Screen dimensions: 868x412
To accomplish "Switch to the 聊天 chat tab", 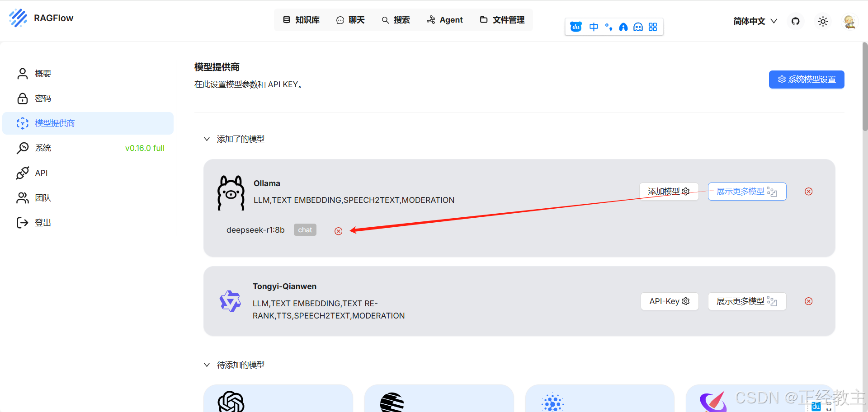I will pos(350,20).
